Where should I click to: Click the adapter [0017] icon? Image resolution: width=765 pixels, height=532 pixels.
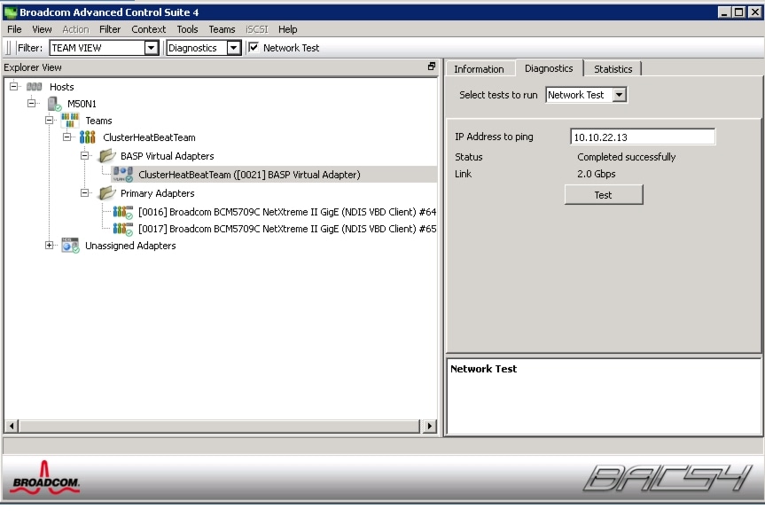coord(123,229)
